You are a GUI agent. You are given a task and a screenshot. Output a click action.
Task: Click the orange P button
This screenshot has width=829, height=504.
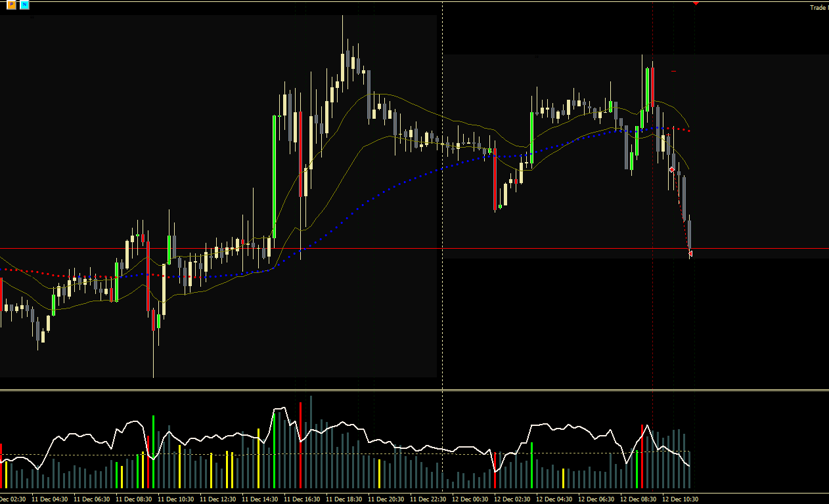12,5
